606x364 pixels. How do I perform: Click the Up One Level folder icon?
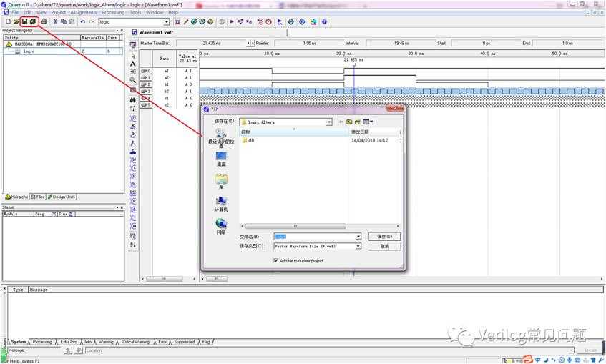coord(349,122)
